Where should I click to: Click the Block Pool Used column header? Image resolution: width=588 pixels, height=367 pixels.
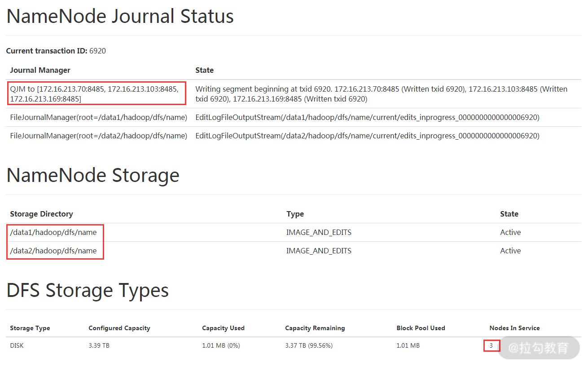[421, 328]
